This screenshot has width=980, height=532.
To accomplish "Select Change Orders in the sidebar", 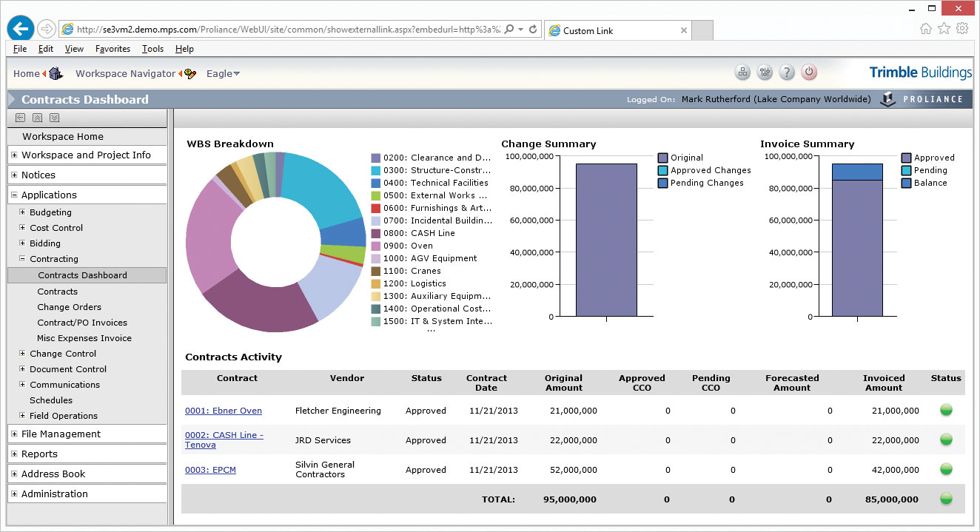I will pos(70,307).
